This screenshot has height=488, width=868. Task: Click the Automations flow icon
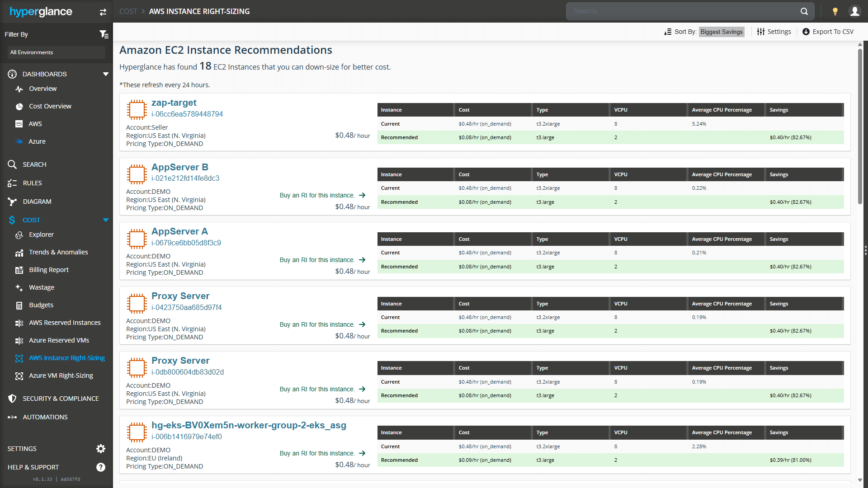(x=12, y=417)
